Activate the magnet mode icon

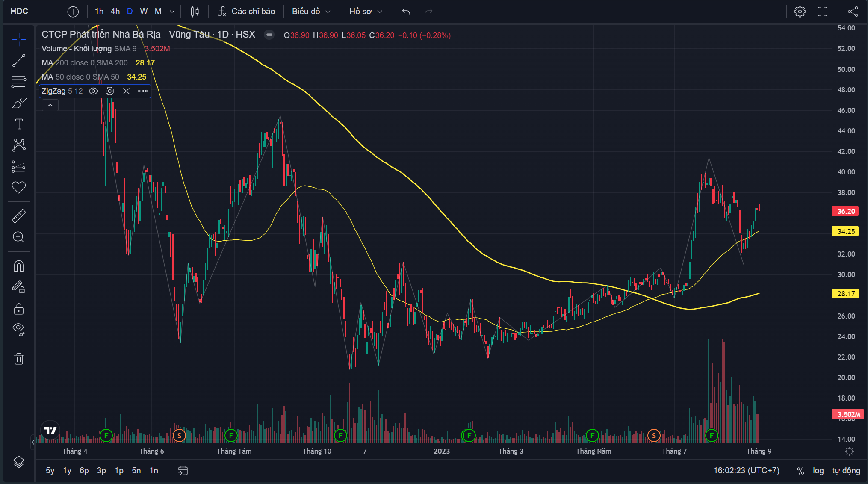click(x=18, y=266)
